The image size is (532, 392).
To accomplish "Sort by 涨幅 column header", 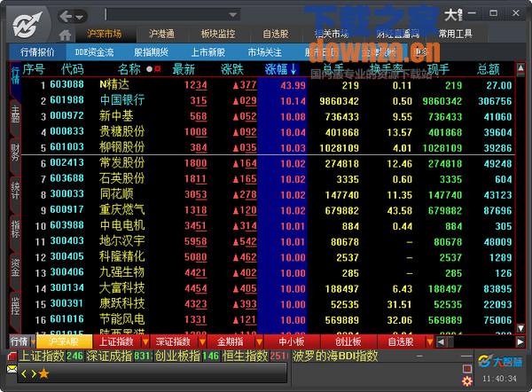I will point(281,69).
